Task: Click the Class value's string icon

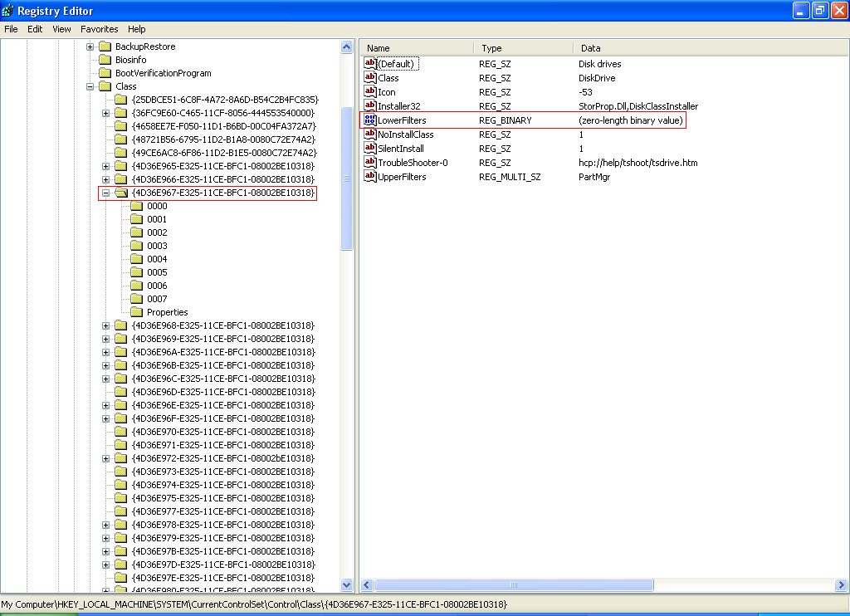Action: point(369,77)
